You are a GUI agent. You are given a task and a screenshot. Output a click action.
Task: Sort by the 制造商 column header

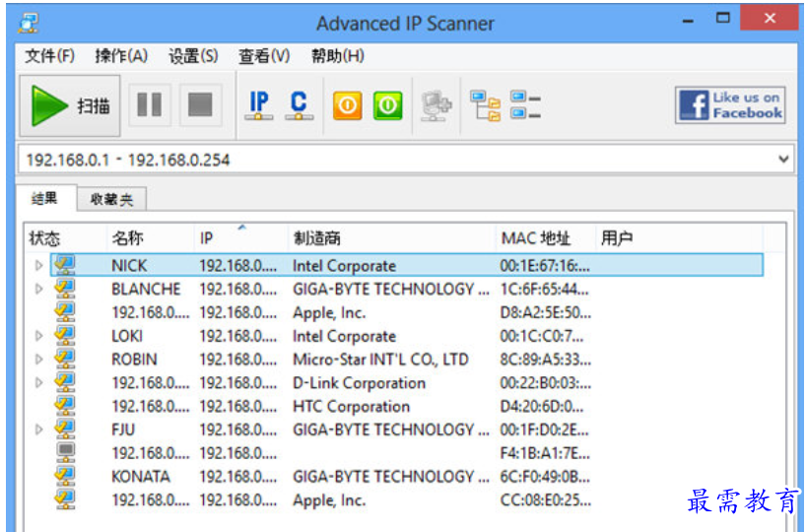click(x=391, y=238)
